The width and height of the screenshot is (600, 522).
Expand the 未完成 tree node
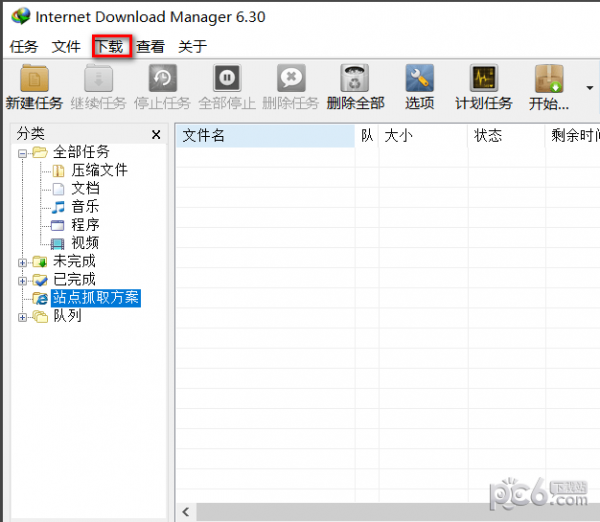tap(22, 263)
